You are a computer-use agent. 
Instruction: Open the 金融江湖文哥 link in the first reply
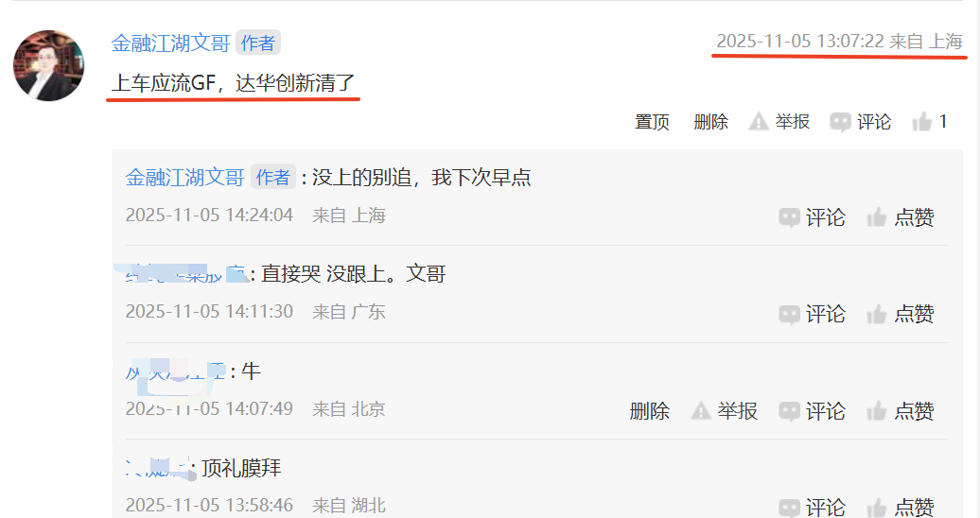coord(185,178)
